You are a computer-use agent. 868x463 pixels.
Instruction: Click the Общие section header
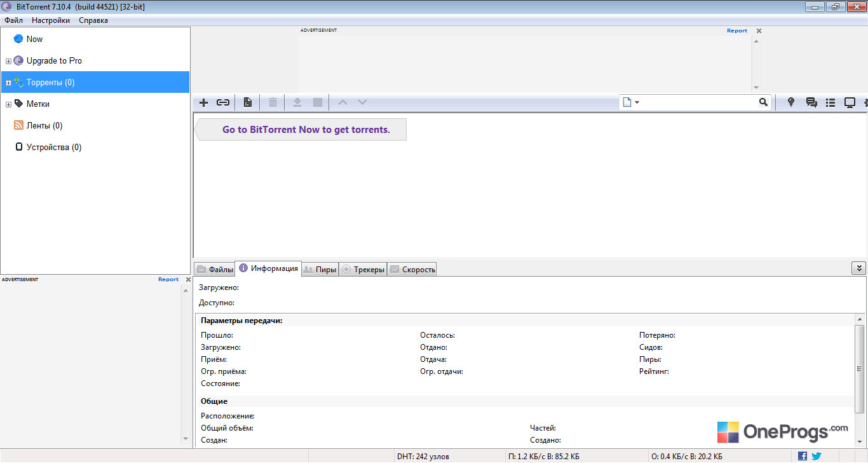click(x=214, y=401)
